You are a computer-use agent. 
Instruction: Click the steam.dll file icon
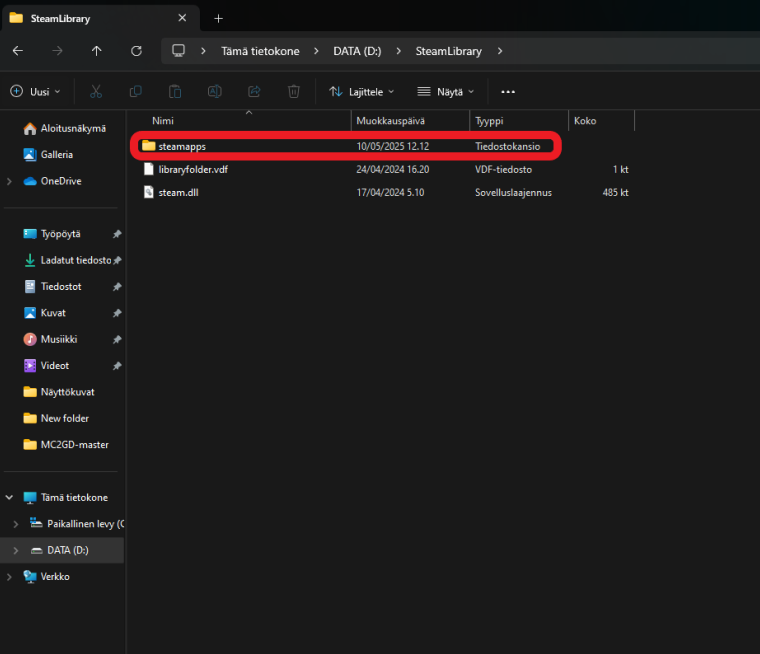pyautogui.click(x=149, y=192)
